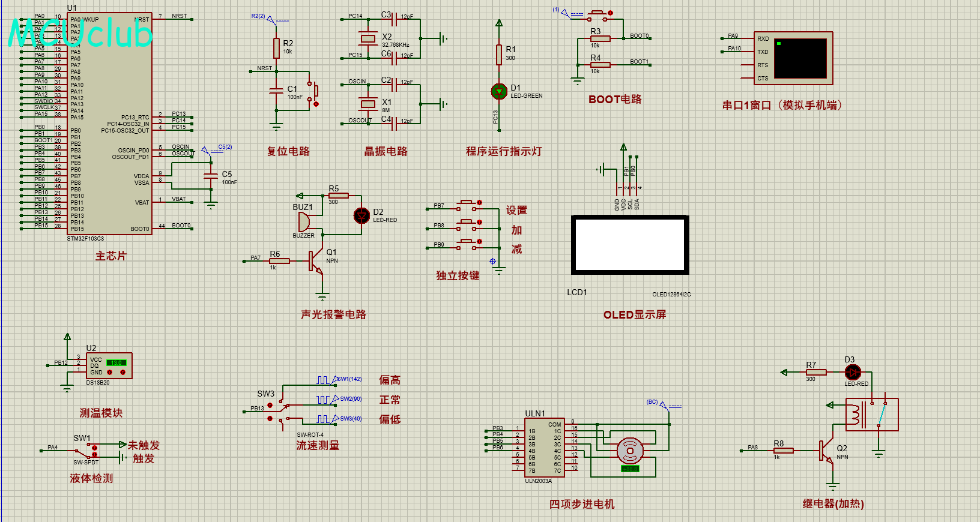This screenshot has height=522, width=980.
Task: Click the DS18B20 temperature down arrow
Action: click(109, 373)
